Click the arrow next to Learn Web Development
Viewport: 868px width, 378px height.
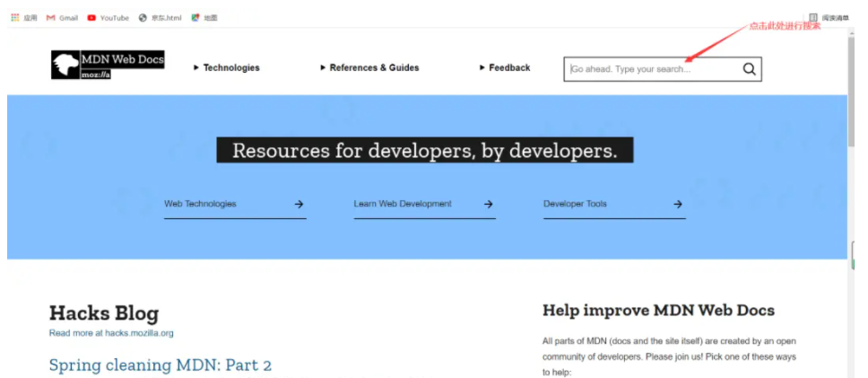pos(488,204)
